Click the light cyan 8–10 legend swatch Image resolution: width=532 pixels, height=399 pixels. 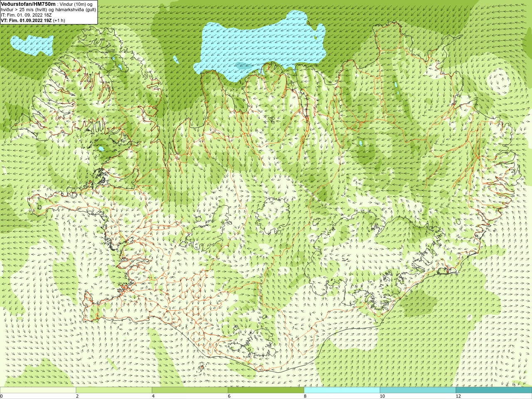(342, 390)
